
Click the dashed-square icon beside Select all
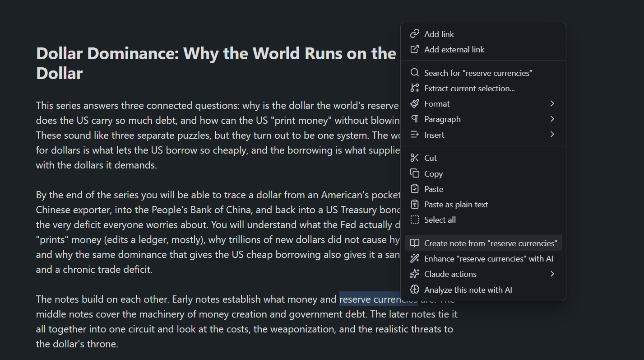click(x=414, y=220)
